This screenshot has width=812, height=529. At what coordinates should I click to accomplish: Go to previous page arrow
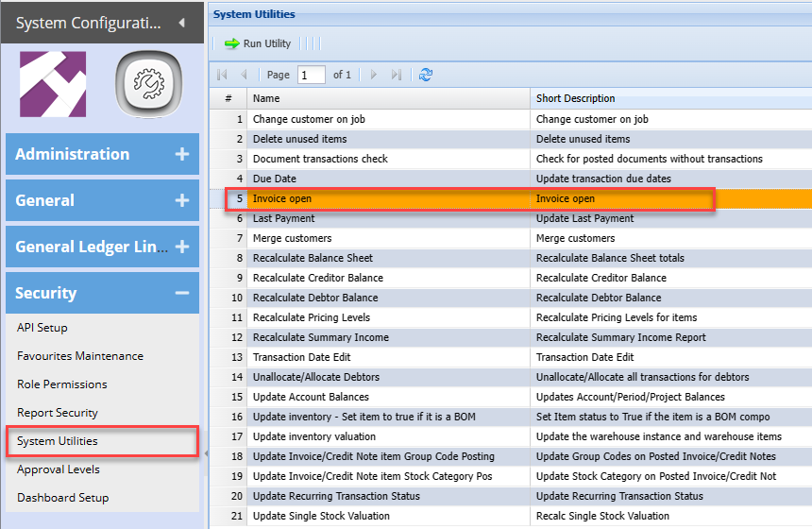[245, 75]
